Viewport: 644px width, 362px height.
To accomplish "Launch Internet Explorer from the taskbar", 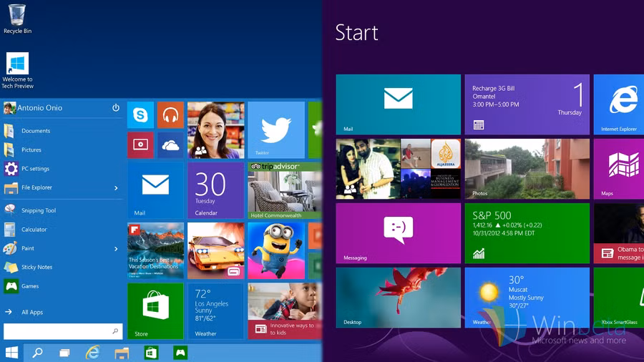I will point(93,353).
